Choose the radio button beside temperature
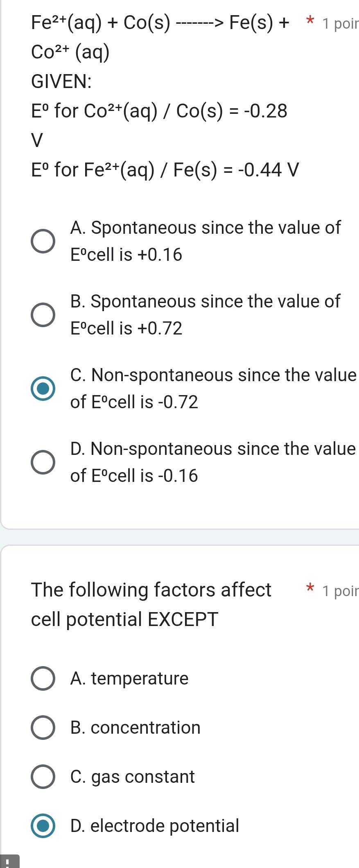 tap(43, 678)
